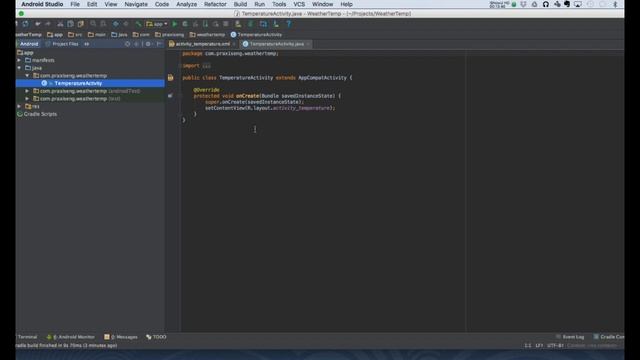The width and height of the screenshot is (640, 360).
Task: Click the Undo toolbar icon
Action: tap(38, 24)
